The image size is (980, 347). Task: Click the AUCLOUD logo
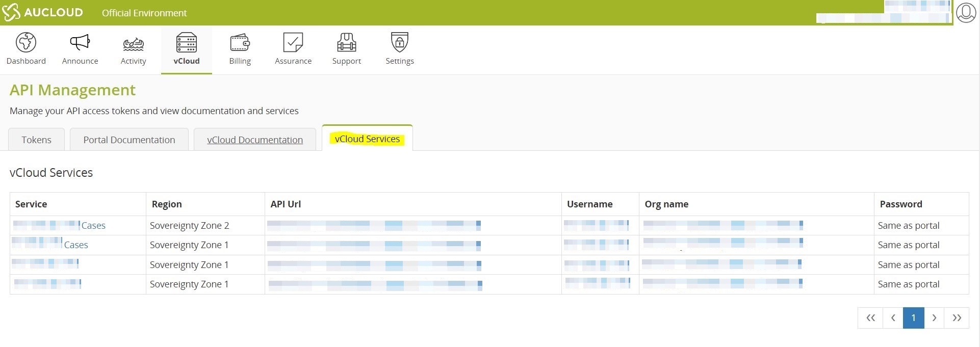click(42, 12)
